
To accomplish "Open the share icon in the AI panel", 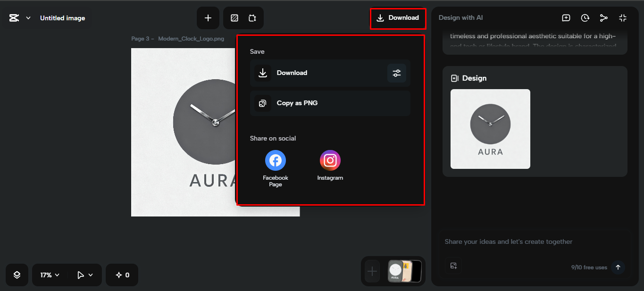I will tap(604, 17).
